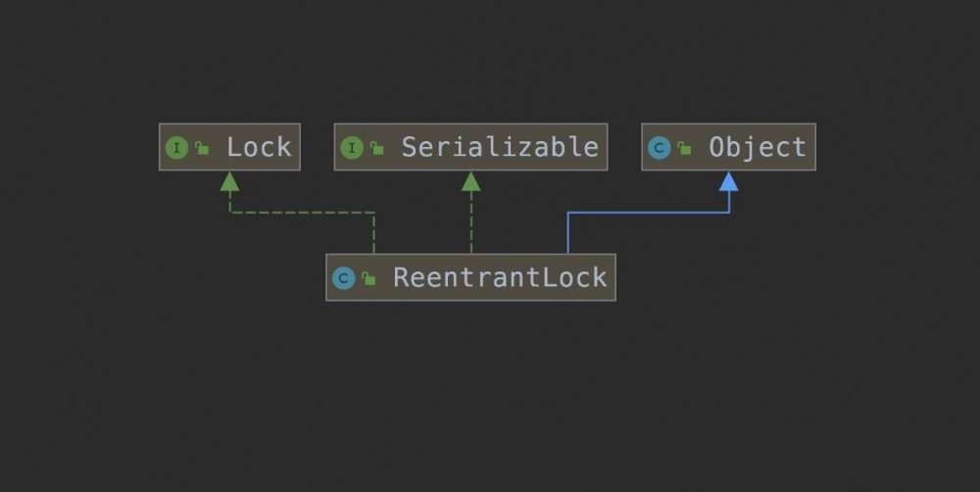The width and height of the screenshot is (980, 492).
Task: Click the padlock visibility icon beside Object
Action: (x=684, y=148)
